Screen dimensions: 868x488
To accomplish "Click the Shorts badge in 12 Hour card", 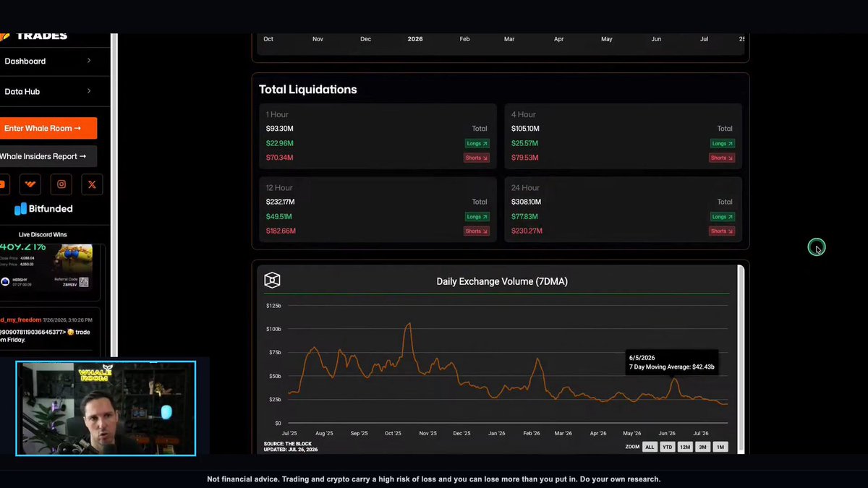I will 477,231.
